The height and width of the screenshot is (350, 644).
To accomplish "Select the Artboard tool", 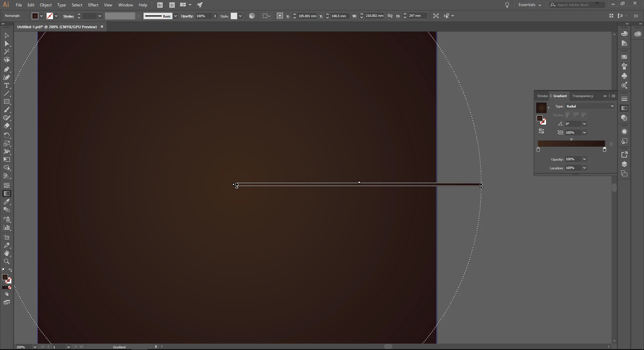I will pyautogui.click(x=7, y=237).
